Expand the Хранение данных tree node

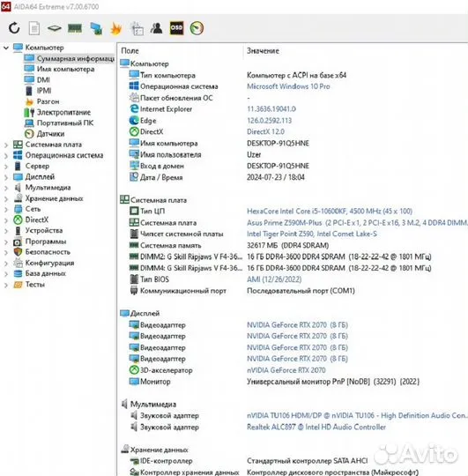tap(6, 199)
